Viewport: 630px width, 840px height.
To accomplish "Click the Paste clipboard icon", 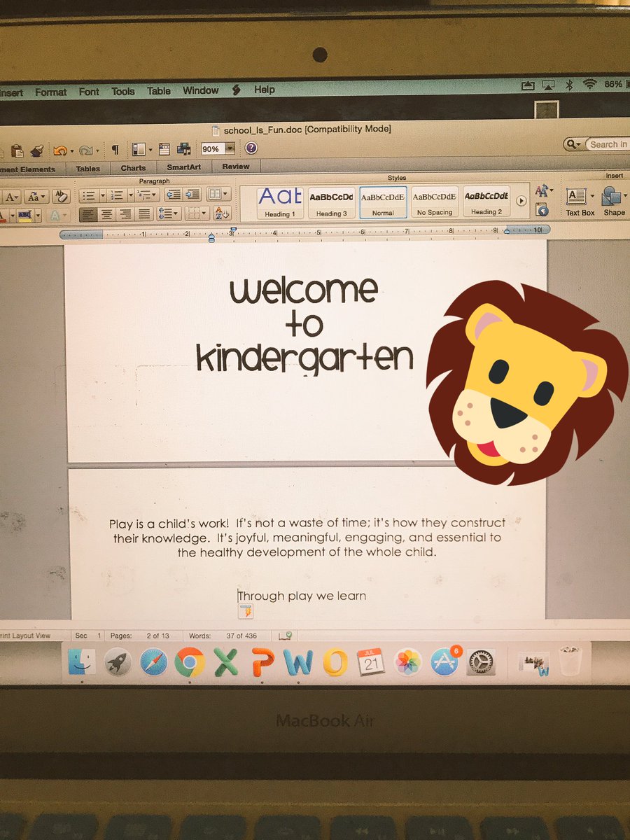I will point(17,150).
